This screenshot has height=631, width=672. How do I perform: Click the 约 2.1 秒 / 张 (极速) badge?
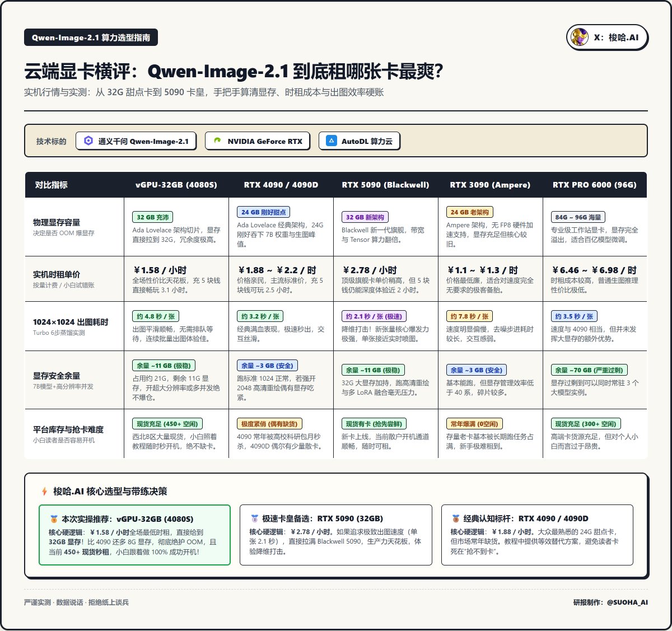pos(374,316)
